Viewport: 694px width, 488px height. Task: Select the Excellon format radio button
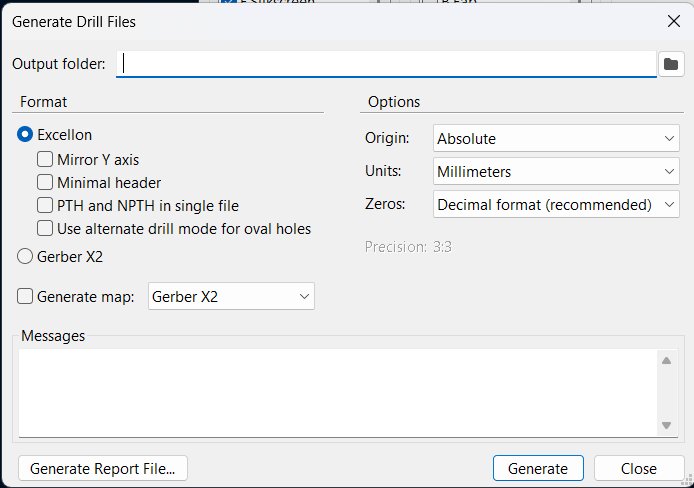[25, 134]
